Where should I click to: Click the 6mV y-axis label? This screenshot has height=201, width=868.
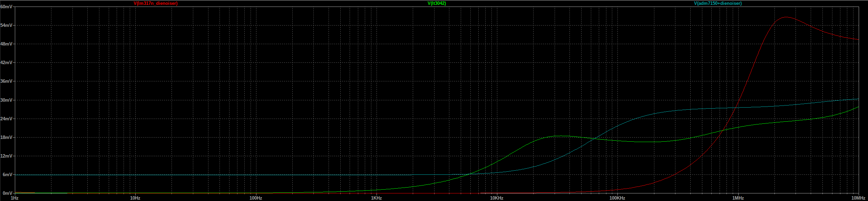point(8,174)
